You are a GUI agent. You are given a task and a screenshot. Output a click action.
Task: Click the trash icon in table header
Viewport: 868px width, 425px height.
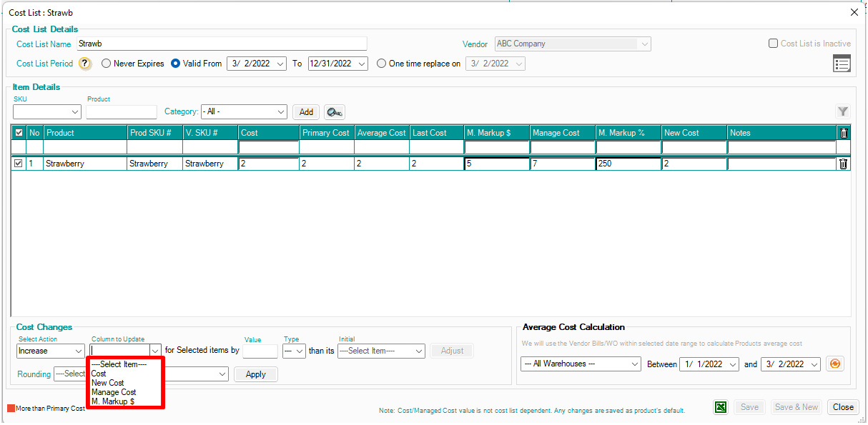tap(843, 133)
